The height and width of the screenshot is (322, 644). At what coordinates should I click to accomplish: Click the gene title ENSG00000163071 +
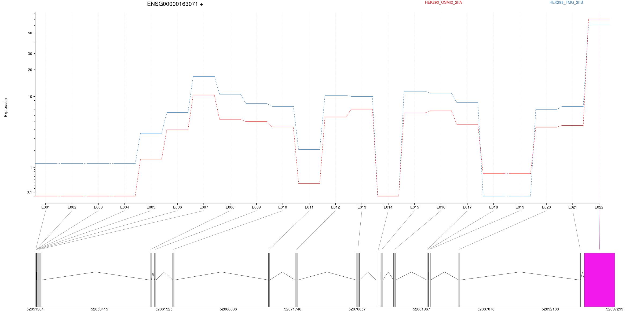175,4
